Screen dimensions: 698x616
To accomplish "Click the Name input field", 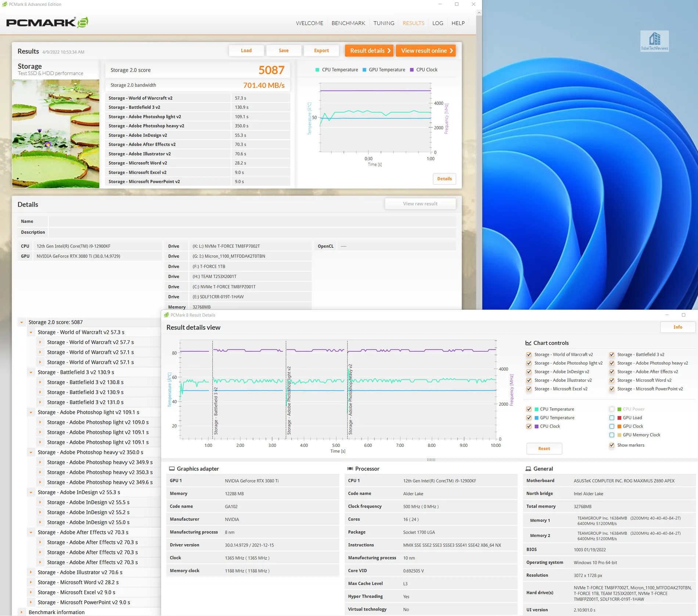I will 252,221.
